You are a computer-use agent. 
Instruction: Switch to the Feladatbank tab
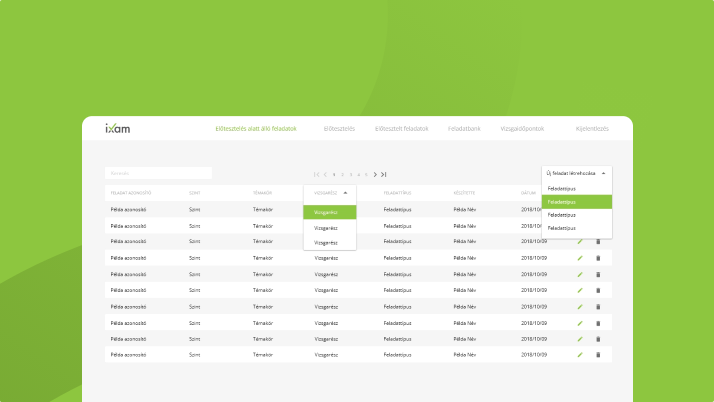tap(464, 129)
